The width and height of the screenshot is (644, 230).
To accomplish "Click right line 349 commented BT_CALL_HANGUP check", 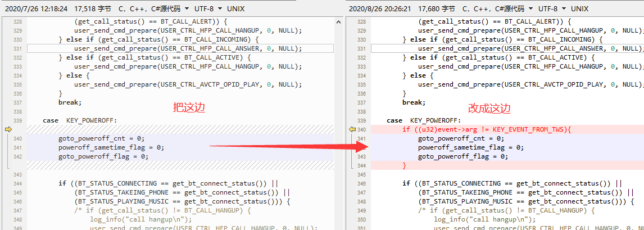I will coord(506,210).
